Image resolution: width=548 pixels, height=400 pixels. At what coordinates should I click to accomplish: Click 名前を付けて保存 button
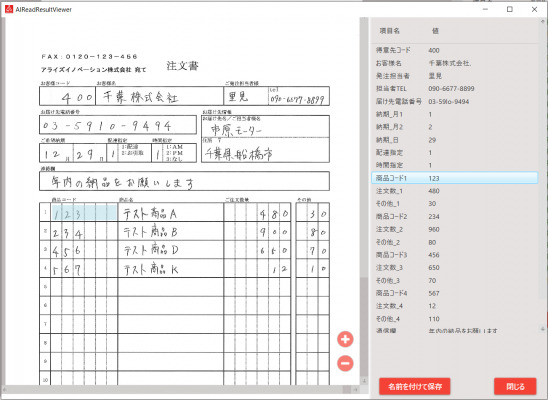[x=414, y=386]
